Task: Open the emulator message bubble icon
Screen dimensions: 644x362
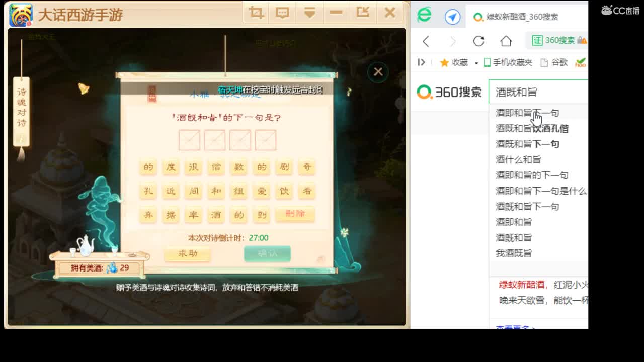Action: 283,13
